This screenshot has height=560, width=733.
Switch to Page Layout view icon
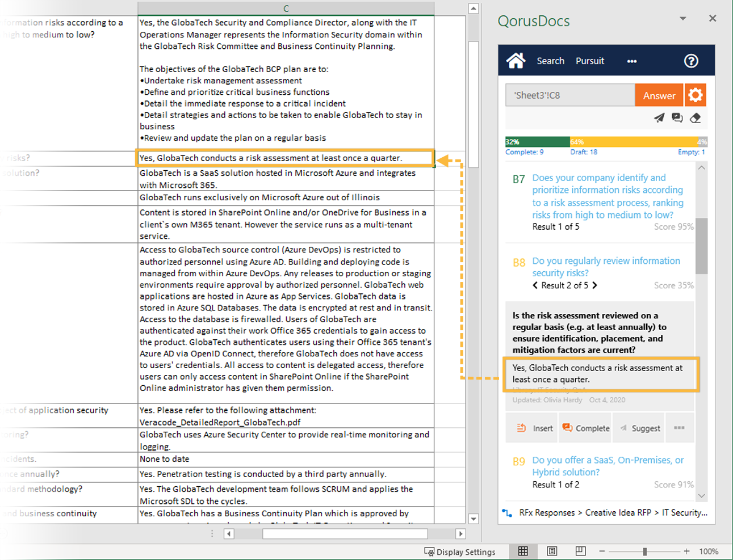click(552, 551)
